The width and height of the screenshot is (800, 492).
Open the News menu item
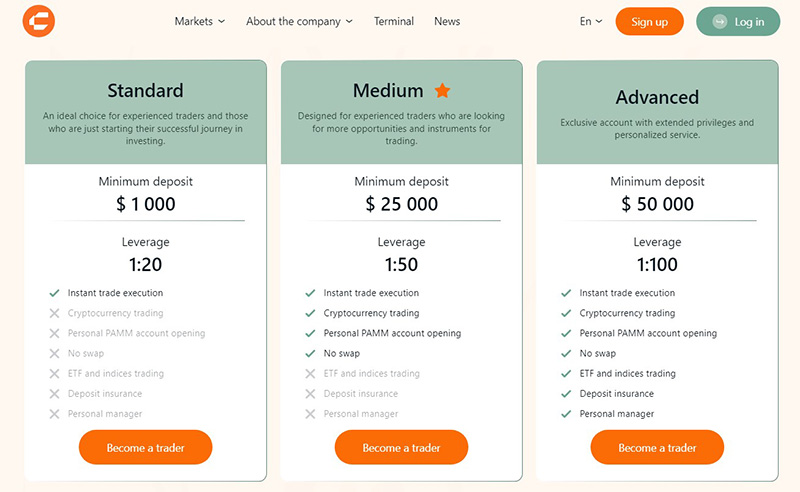(x=447, y=21)
